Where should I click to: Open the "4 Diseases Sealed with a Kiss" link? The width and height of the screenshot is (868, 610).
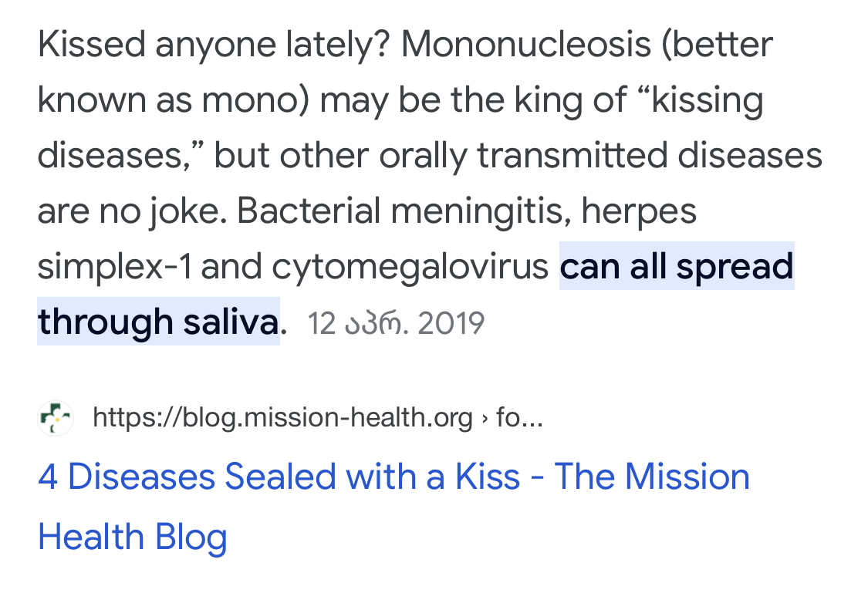point(278,477)
